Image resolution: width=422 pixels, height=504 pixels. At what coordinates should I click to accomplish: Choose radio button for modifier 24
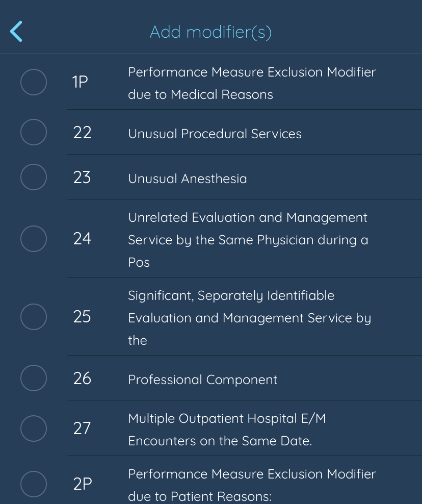[x=34, y=239]
